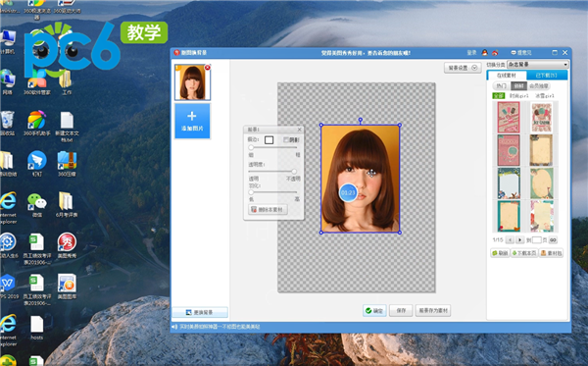Open the 360软件管家 desktop icon
This screenshot has width=588, height=366.
(37, 81)
